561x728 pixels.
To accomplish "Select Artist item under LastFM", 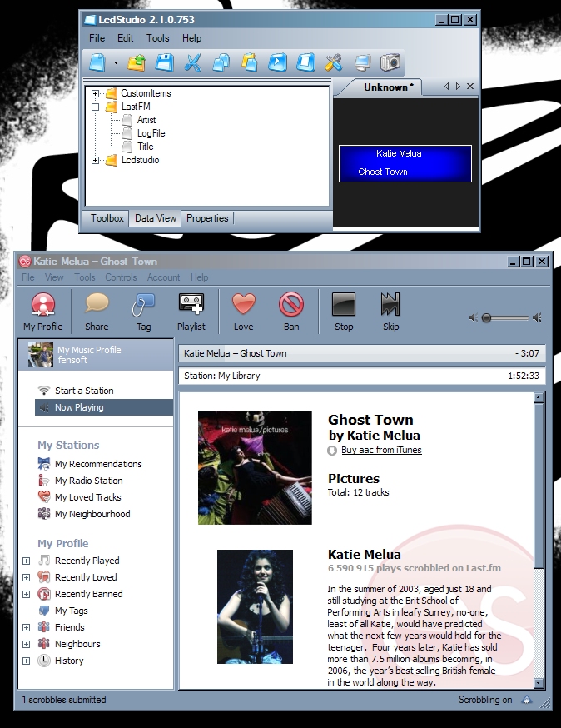I will tap(146, 120).
